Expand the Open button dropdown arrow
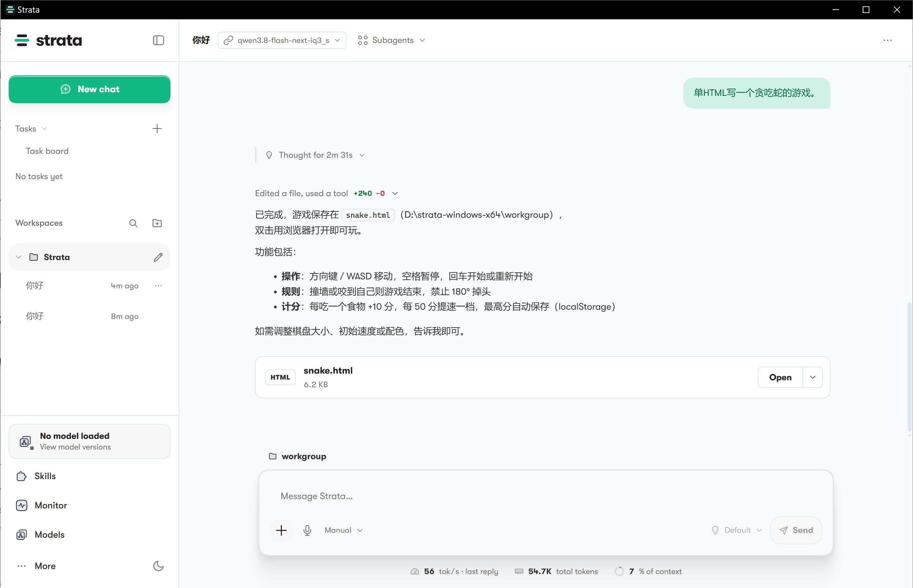Screen dimensions: 913x588 [812, 377]
